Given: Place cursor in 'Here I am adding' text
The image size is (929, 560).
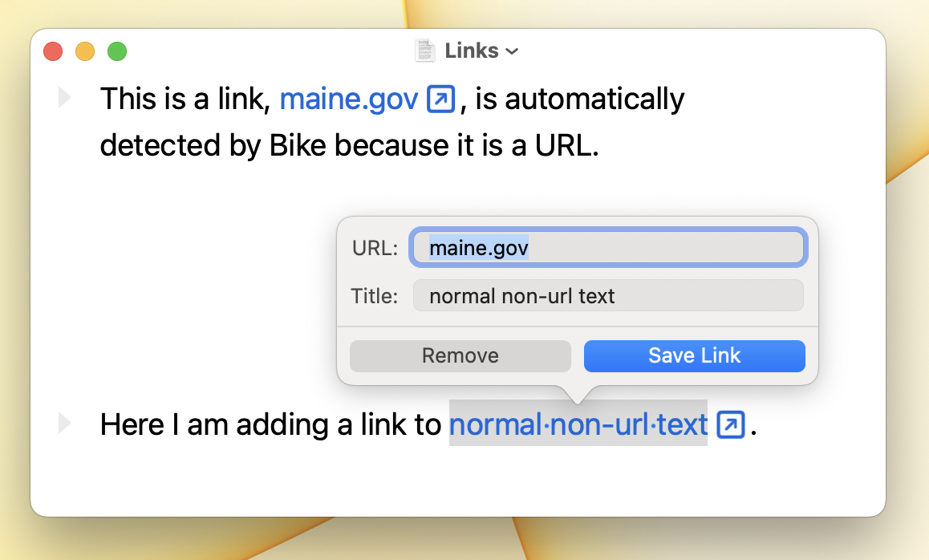Looking at the screenshot, I should [270, 424].
